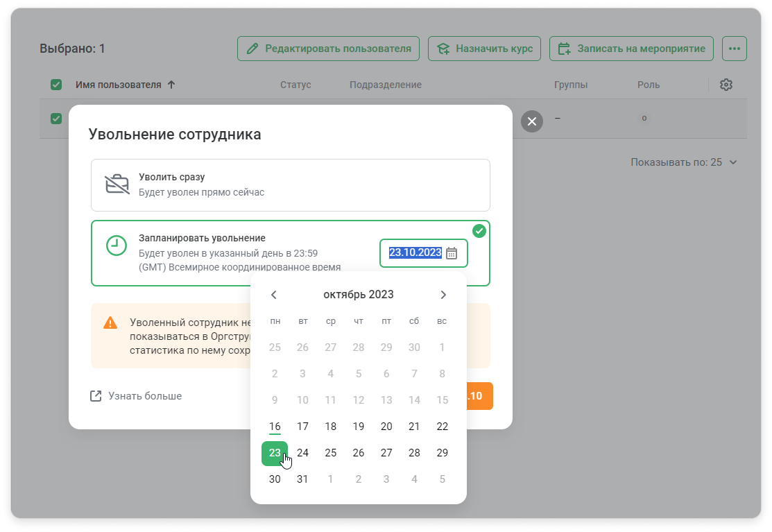Click 'Редактировать пользователя' button
772x532 pixels.
pyautogui.click(x=328, y=49)
